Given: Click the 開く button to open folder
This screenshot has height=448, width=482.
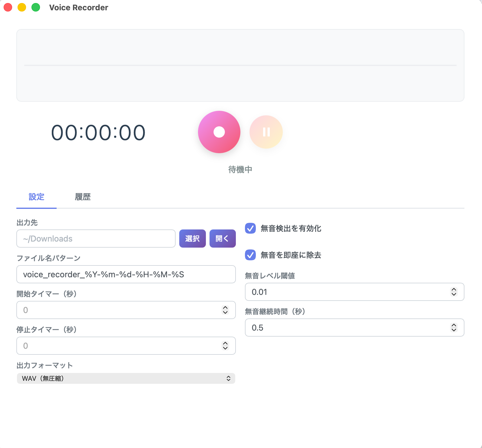Looking at the screenshot, I should coord(223,239).
